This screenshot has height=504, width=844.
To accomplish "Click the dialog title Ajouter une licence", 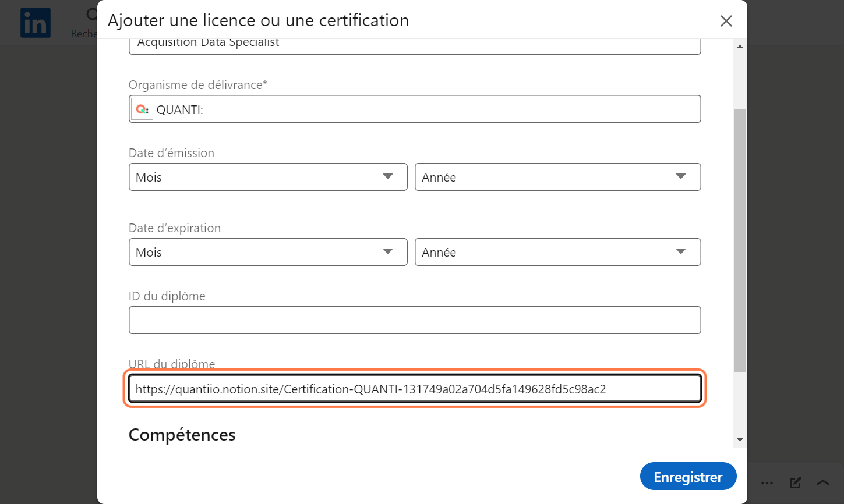I will [x=258, y=20].
